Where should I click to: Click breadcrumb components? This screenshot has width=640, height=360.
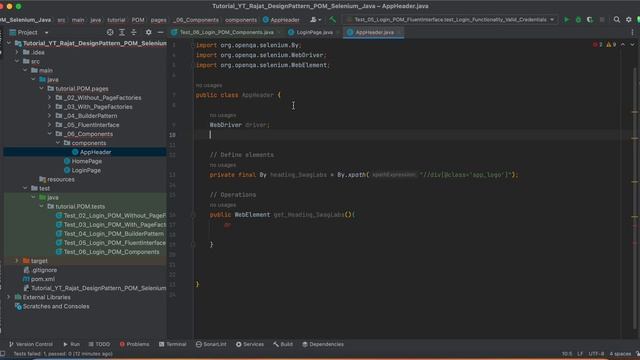coord(241,20)
